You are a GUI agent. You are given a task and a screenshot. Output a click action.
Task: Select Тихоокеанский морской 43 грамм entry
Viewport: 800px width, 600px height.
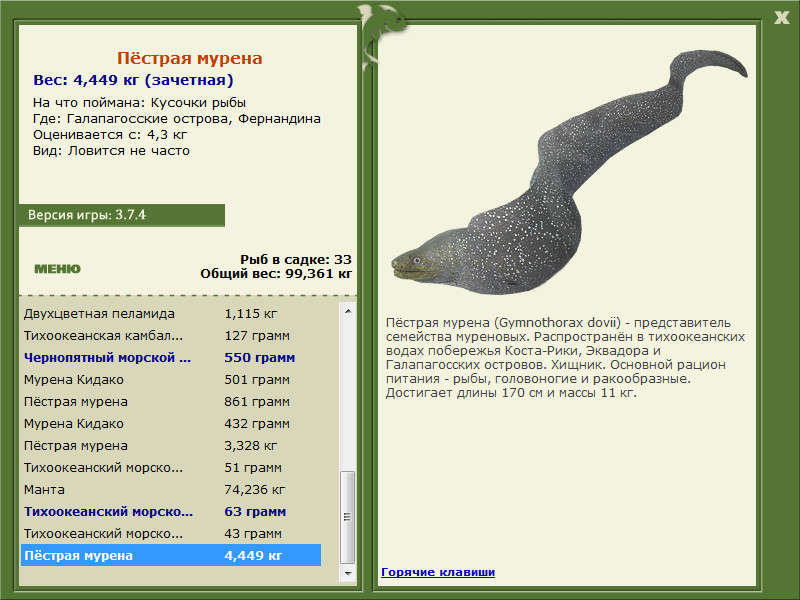point(171,533)
